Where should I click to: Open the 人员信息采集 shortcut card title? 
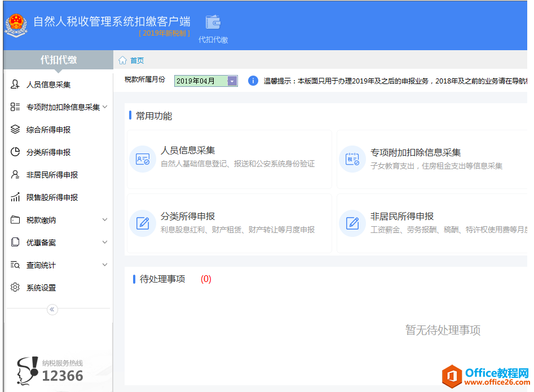click(x=188, y=151)
